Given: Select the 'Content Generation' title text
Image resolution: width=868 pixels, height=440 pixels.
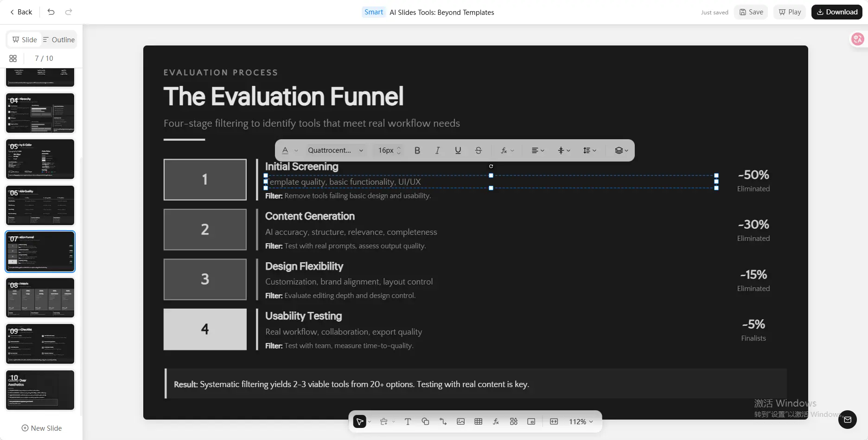Looking at the screenshot, I should 310,216.
